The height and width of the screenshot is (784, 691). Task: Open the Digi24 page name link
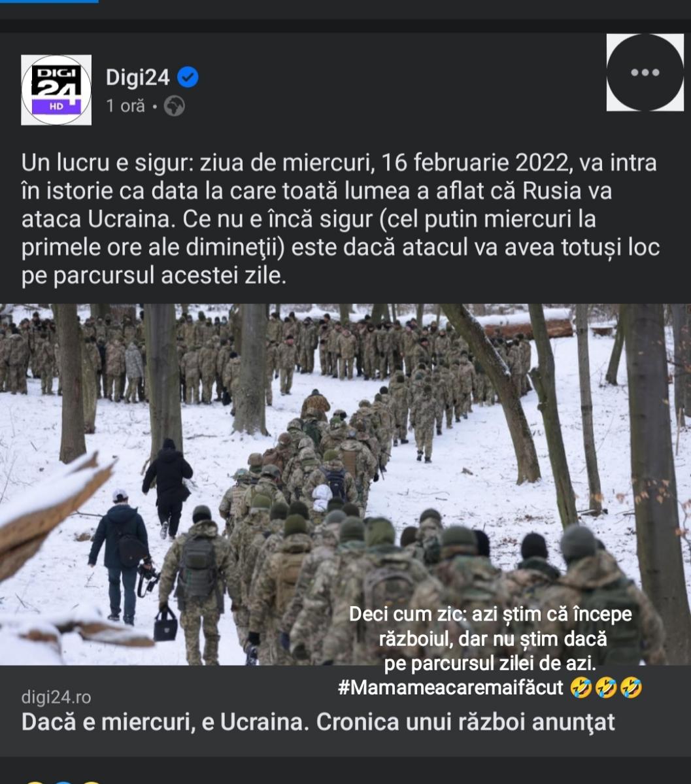pos(137,78)
